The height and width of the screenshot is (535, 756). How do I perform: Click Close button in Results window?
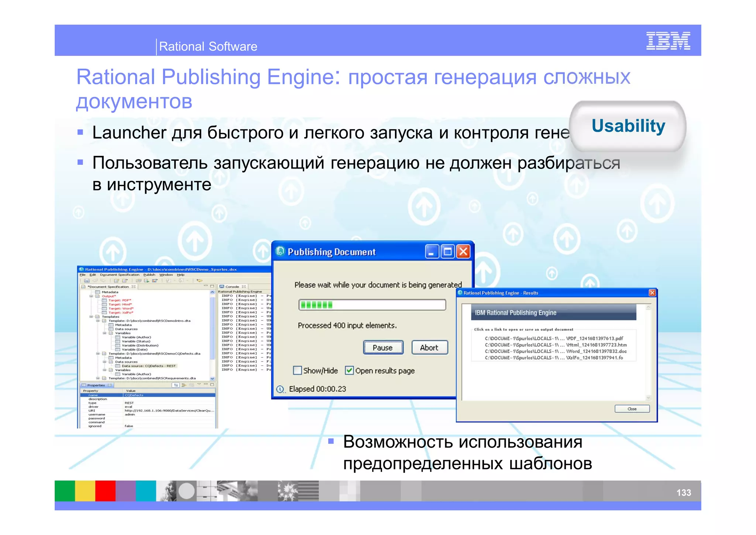click(632, 409)
